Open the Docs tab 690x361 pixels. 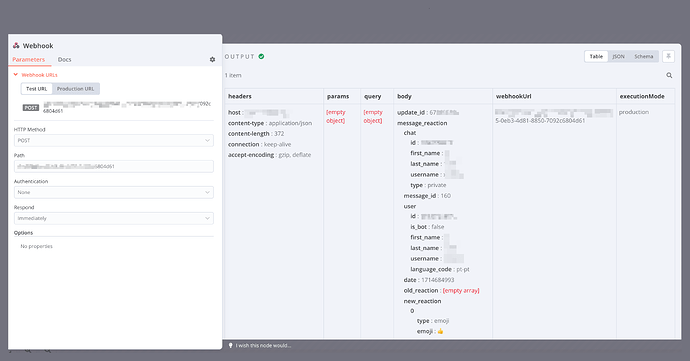point(64,59)
